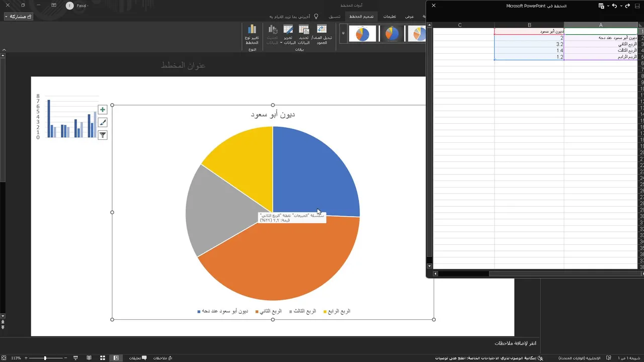Close the chart data spreadsheet window

(434, 6)
